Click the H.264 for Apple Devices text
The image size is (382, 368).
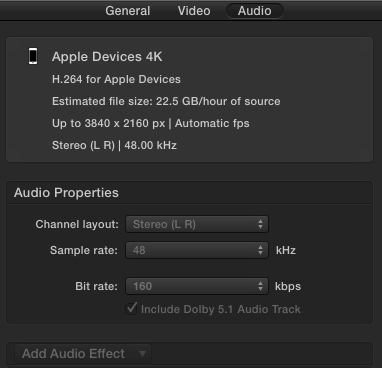pyautogui.click(x=116, y=79)
